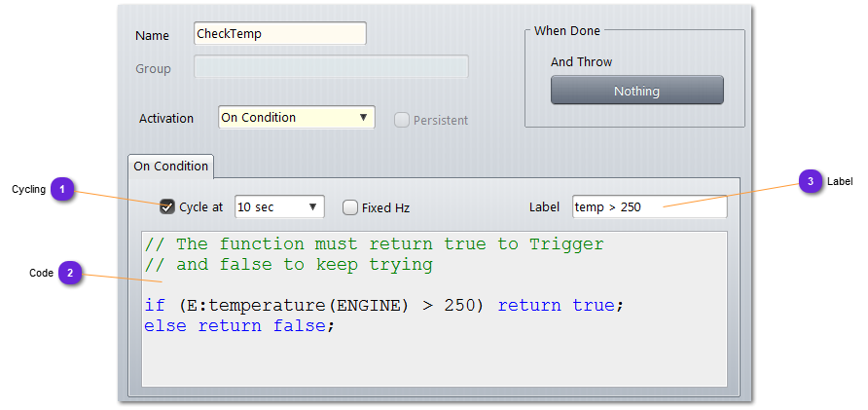The width and height of the screenshot is (868, 410).
Task: Click the Code annotation label
Action: (41, 274)
